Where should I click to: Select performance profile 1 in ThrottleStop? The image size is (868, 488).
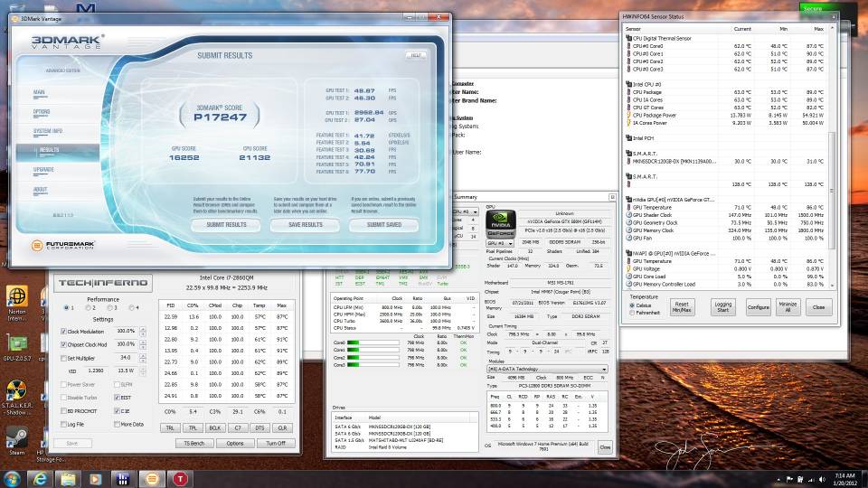click(67, 307)
